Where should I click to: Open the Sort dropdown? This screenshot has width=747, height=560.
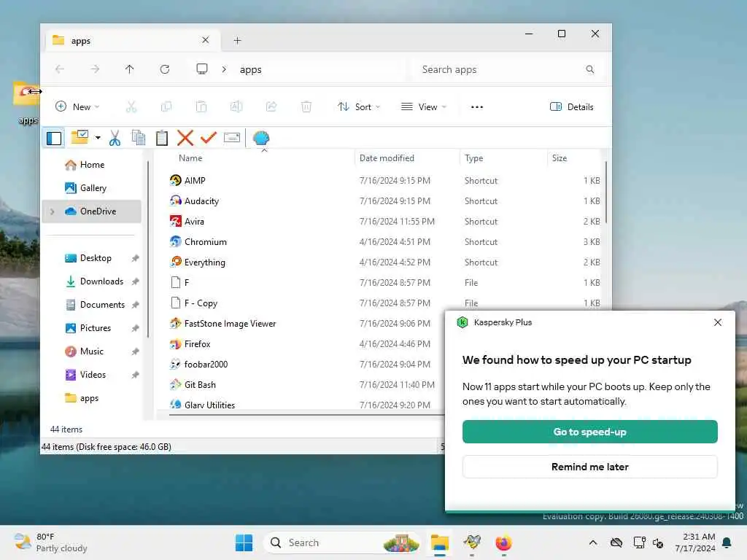(x=359, y=106)
